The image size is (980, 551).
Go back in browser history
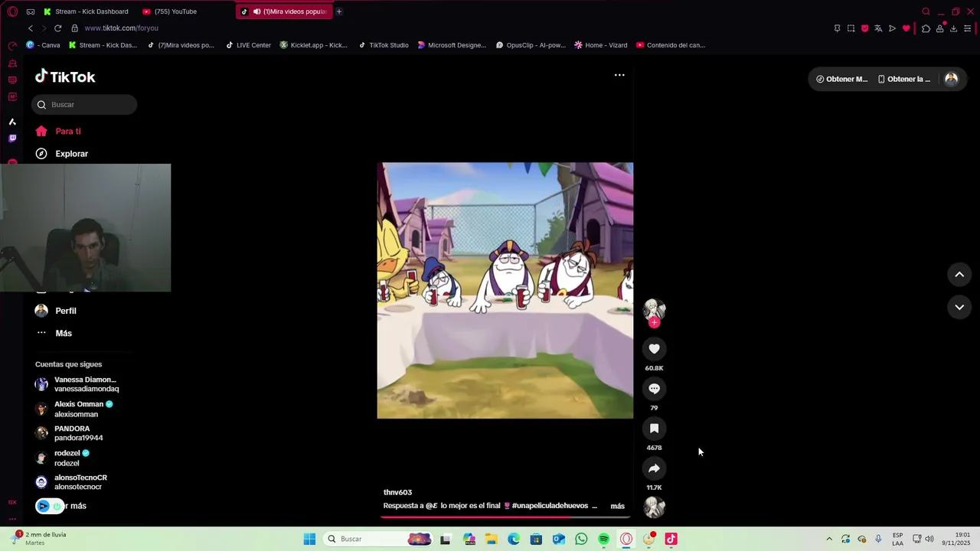pos(31,28)
